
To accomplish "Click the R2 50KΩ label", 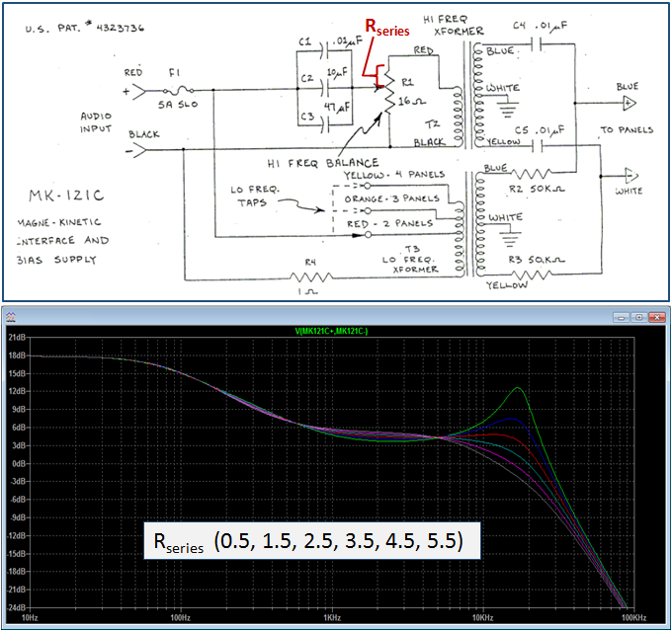I will (x=537, y=189).
